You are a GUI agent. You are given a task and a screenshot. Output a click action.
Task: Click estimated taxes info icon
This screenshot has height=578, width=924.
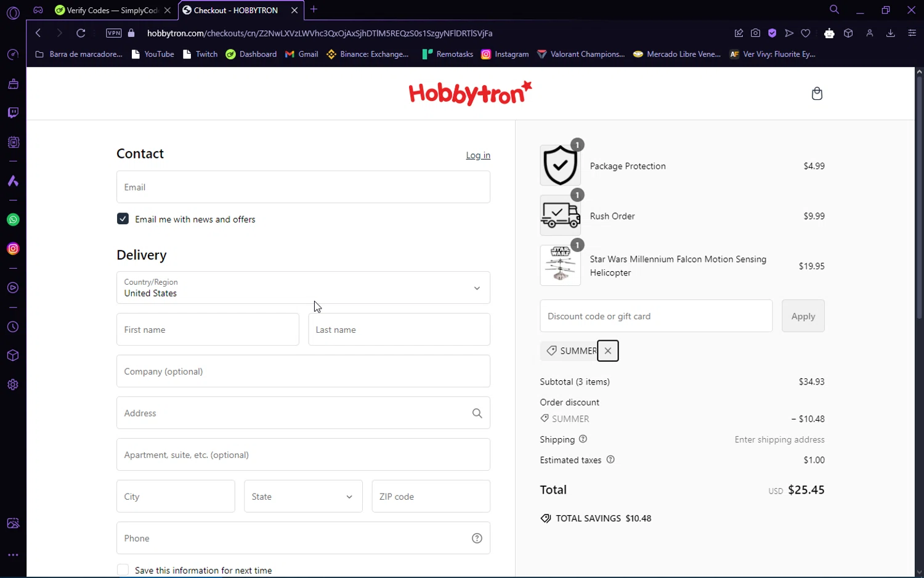point(610,460)
